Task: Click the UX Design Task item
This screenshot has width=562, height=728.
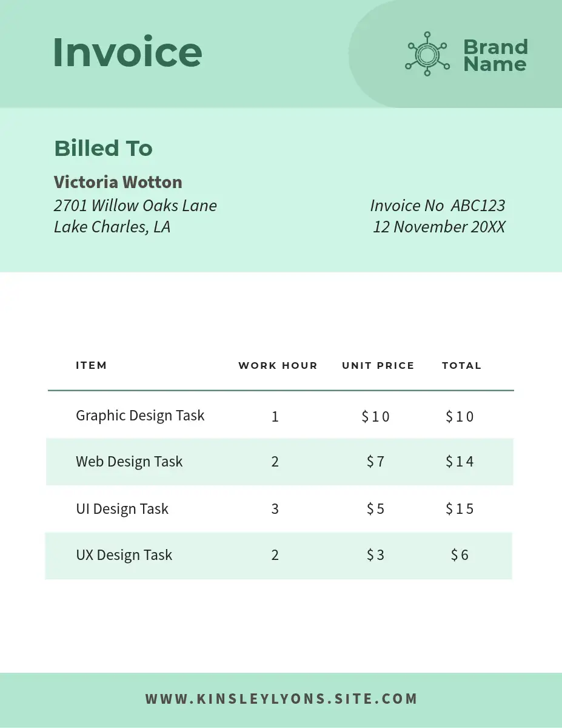Action: (124, 555)
